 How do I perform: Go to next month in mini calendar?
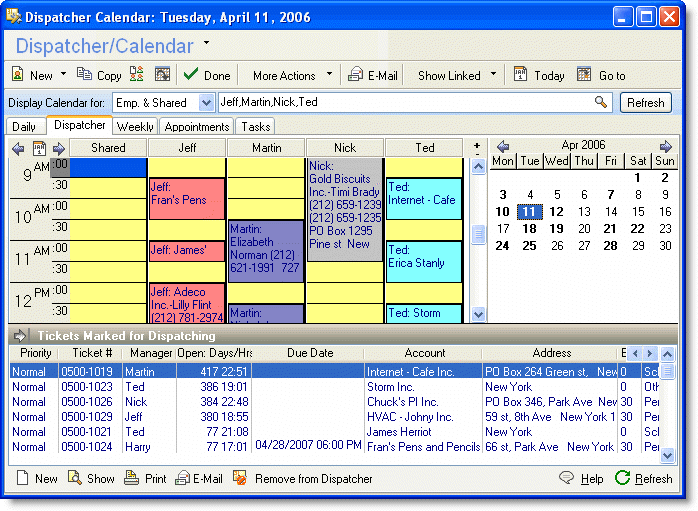tap(666, 146)
